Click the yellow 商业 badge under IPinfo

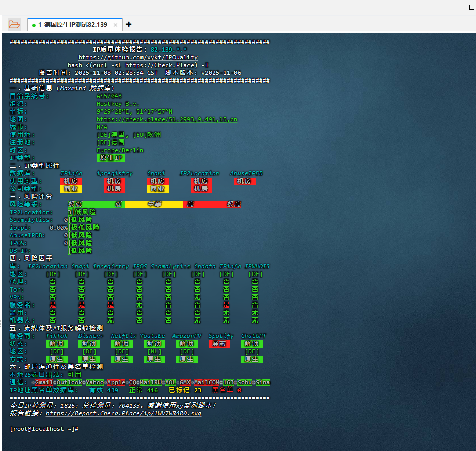click(71, 189)
